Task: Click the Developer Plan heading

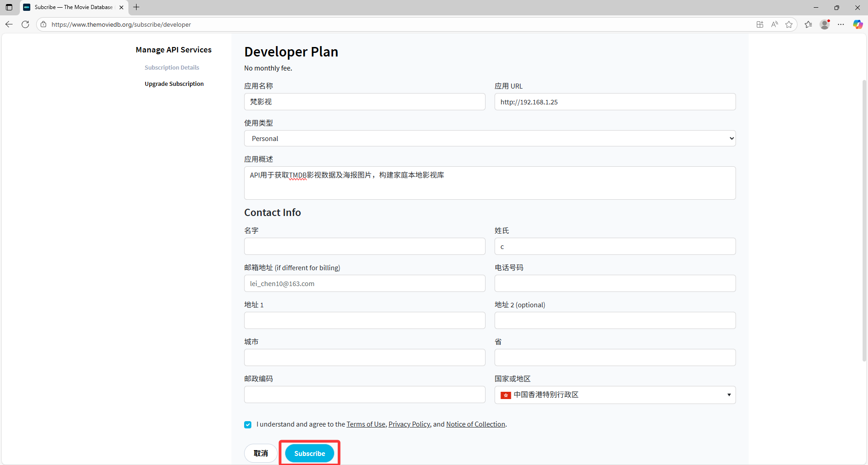Action: 291,52
